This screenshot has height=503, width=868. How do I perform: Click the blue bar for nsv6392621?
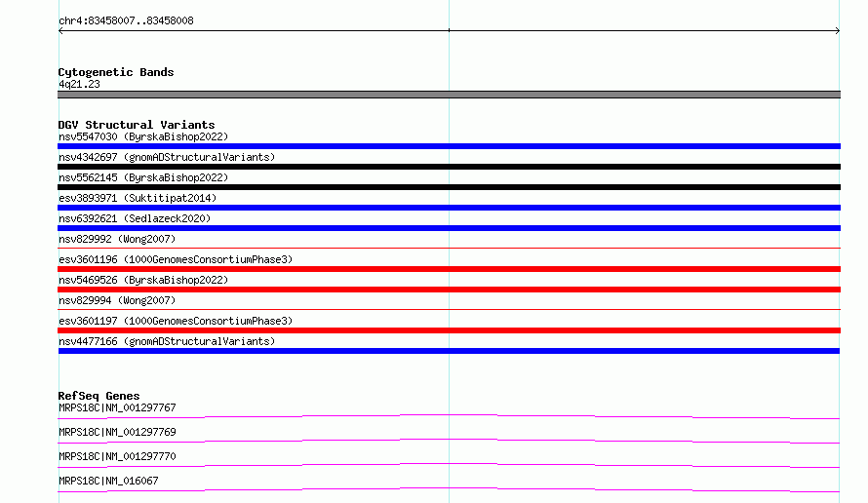[x=449, y=228]
